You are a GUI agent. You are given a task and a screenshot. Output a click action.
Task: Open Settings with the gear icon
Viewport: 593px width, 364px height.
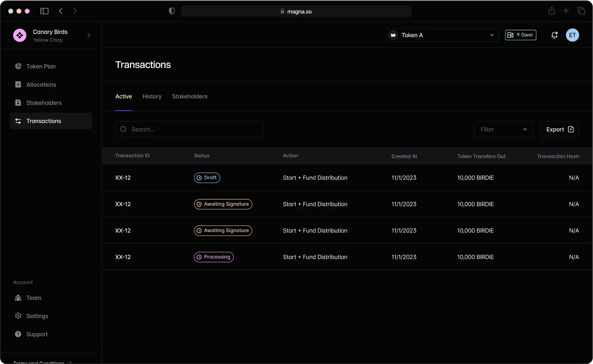pyautogui.click(x=18, y=316)
